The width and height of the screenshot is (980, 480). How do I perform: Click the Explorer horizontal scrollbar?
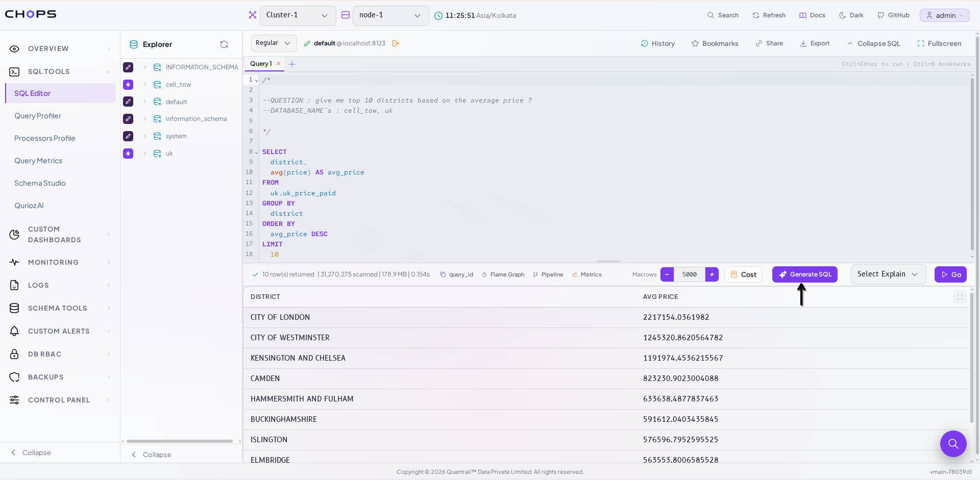pos(180,441)
